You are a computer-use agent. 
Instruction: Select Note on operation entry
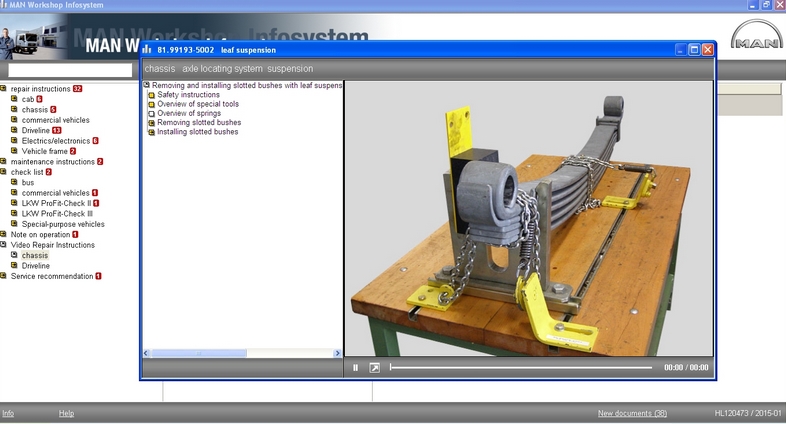(40, 235)
